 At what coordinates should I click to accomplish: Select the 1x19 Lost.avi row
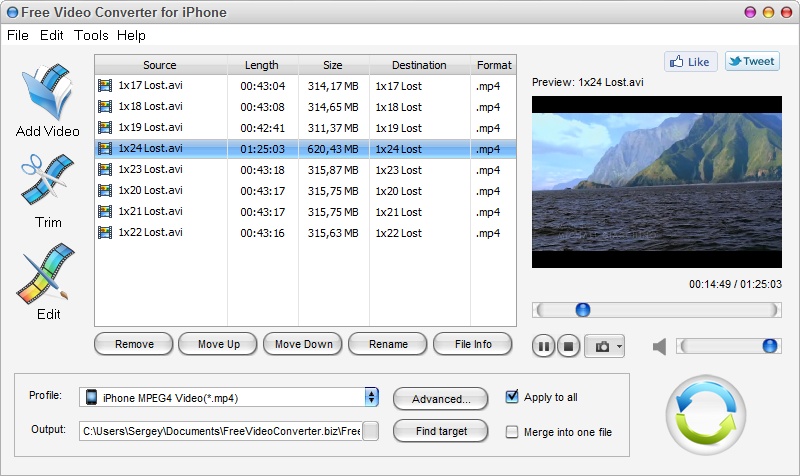[x=305, y=128]
